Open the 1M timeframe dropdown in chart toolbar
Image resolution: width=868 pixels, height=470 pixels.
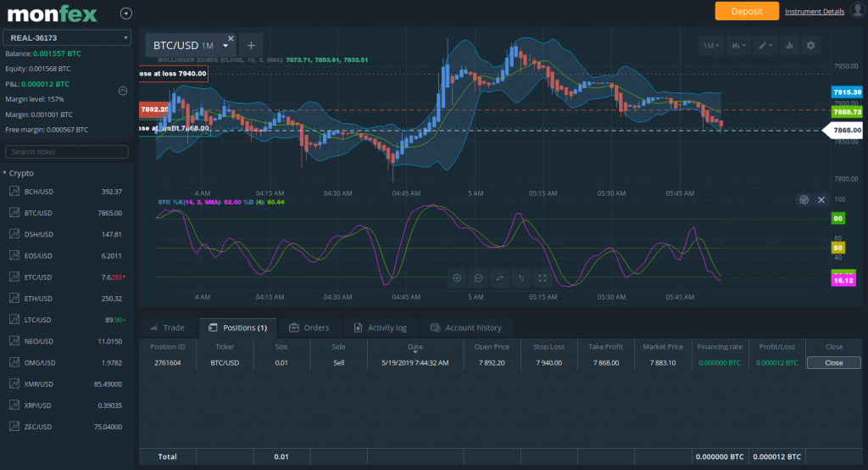711,46
